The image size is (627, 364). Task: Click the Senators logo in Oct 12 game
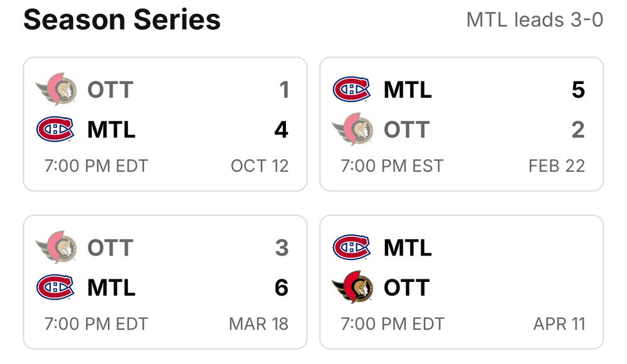pos(56,89)
